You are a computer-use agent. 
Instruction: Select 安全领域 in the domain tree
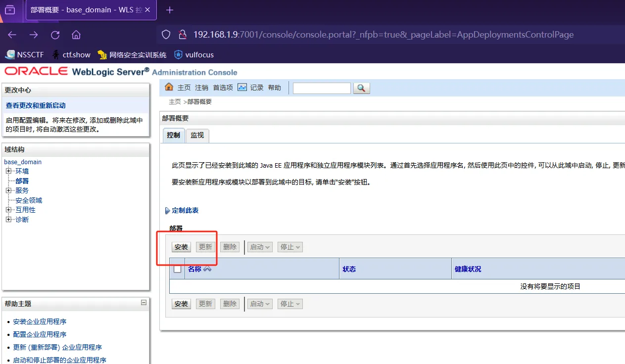point(29,200)
